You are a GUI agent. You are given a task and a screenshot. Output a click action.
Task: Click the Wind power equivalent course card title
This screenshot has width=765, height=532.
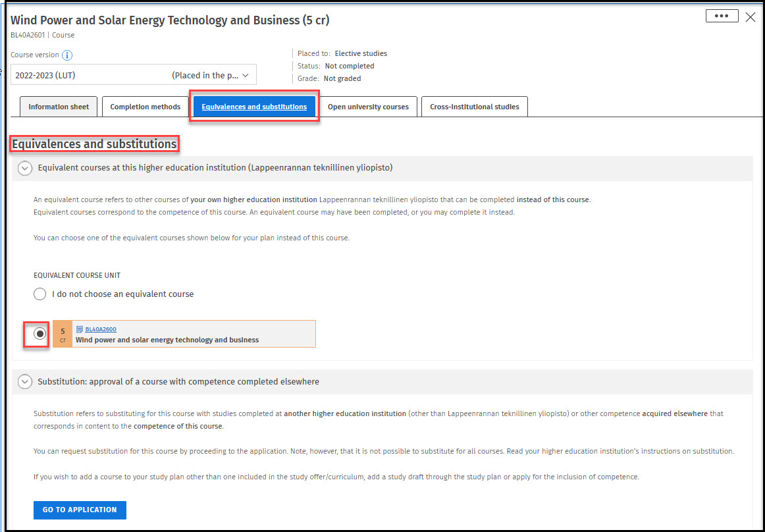(167, 340)
